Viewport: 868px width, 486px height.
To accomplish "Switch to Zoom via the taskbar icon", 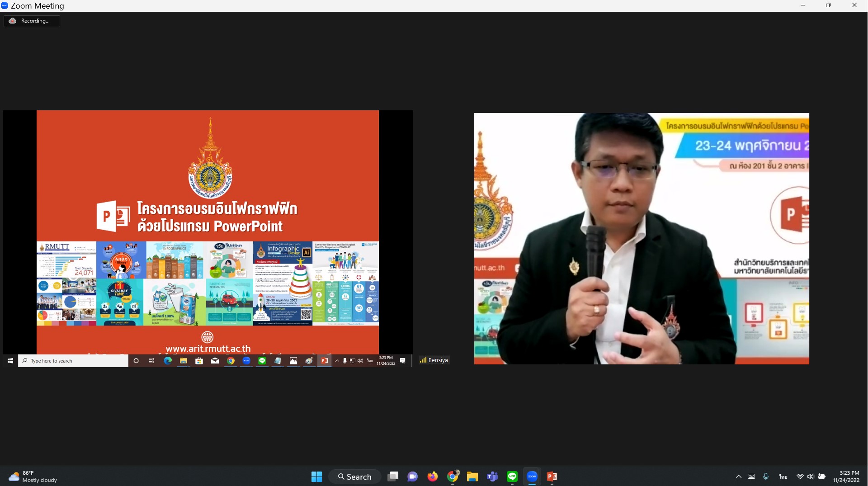I will (532, 477).
